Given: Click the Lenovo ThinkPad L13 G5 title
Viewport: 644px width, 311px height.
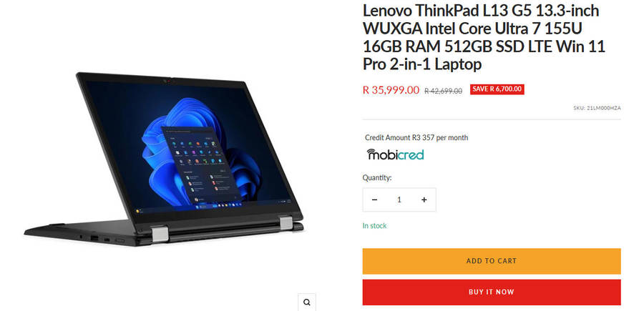Looking at the screenshot, I should click(x=484, y=37).
